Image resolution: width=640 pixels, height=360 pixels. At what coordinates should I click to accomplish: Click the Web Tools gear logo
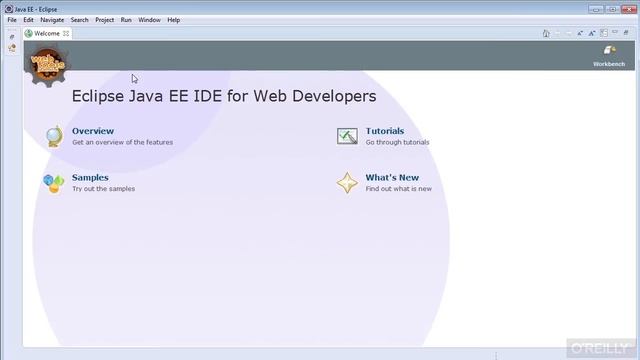click(48, 64)
